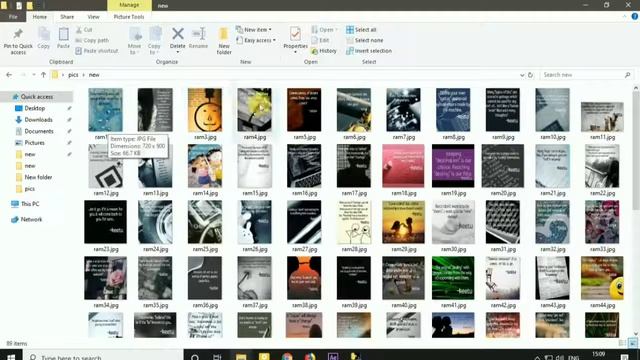Open the New item dropdown
This screenshot has width=640, height=360.
point(253,30)
